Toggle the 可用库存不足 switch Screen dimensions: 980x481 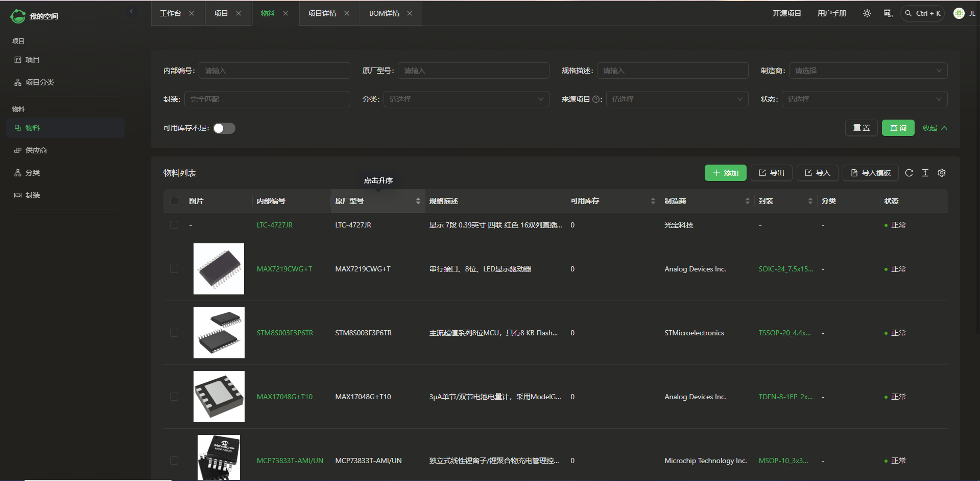[x=224, y=128]
